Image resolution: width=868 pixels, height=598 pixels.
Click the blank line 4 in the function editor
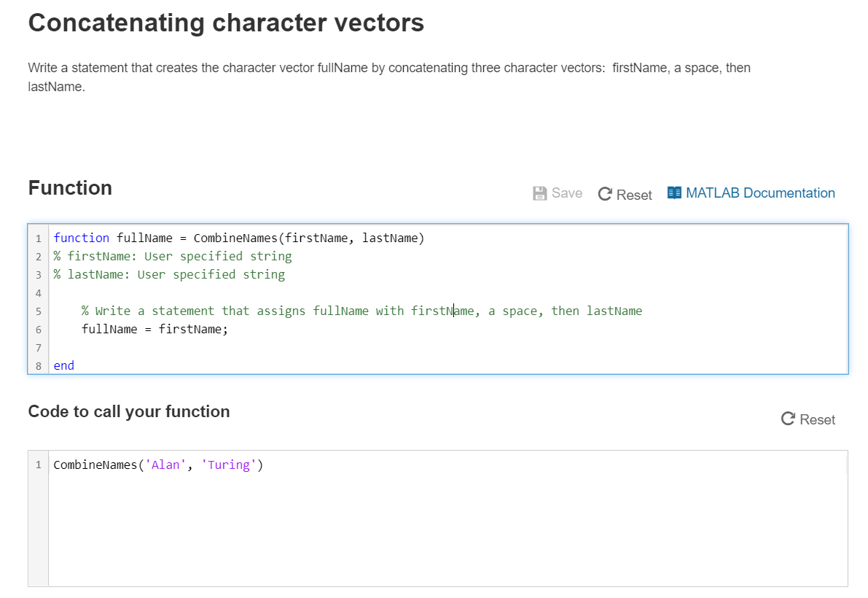pyautogui.click(x=448, y=293)
